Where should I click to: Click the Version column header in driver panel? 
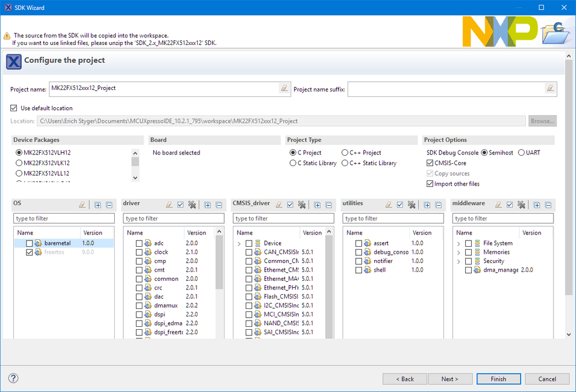197,233
